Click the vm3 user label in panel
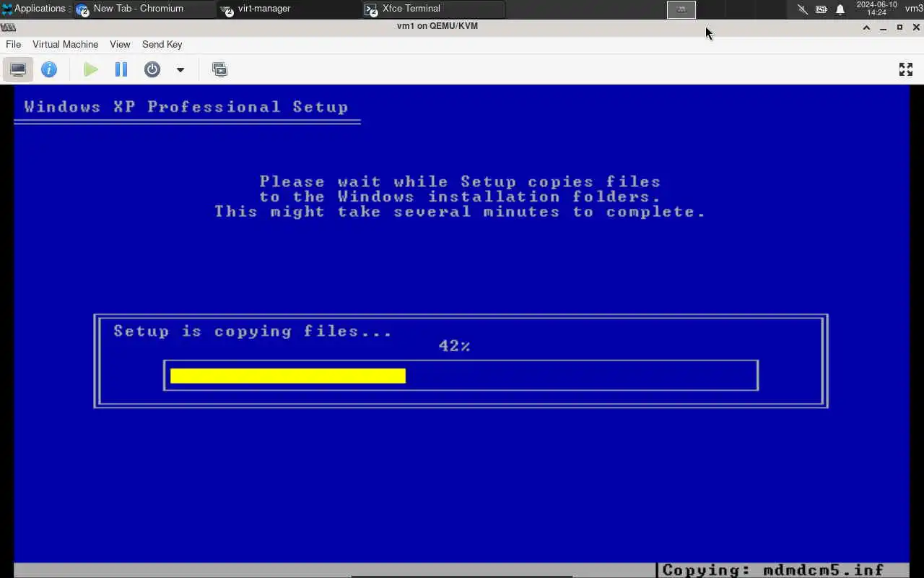This screenshot has height=578, width=924. click(914, 9)
